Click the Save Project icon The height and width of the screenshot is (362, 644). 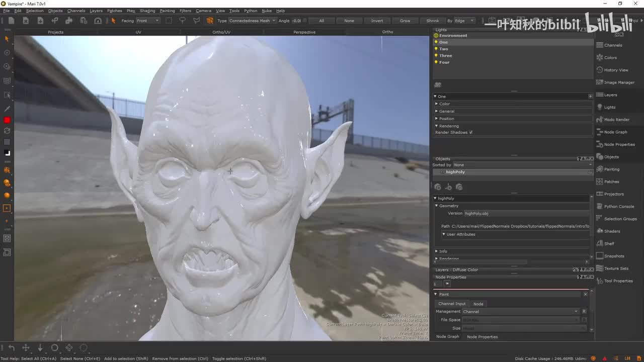[40, 21]
